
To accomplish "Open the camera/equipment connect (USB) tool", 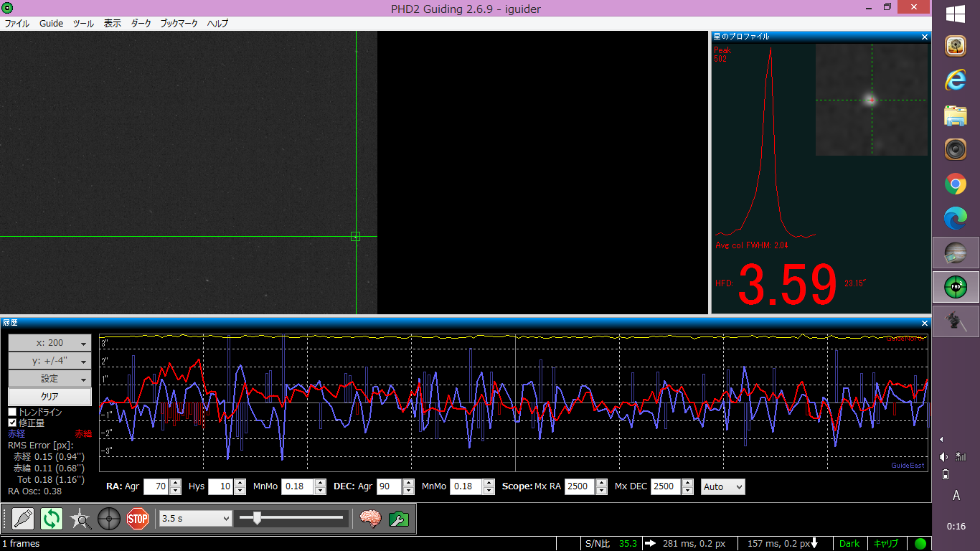I will pyautogui.click(x=24, y=518).
